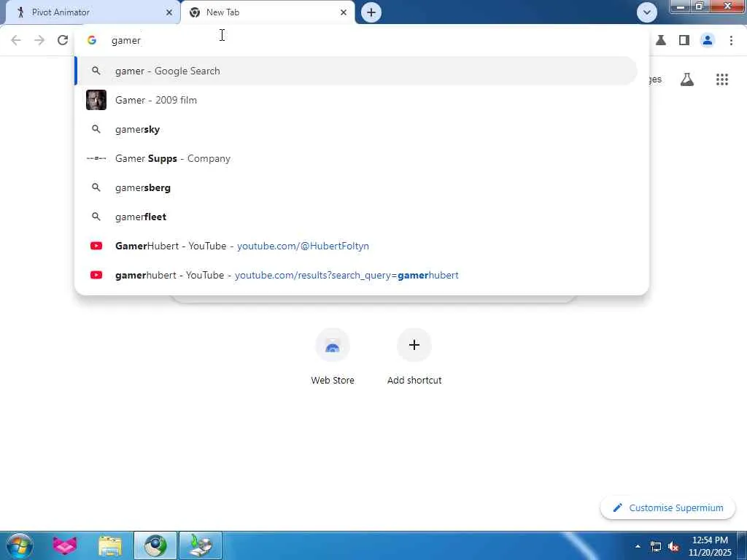Switch to the Pivot Animator tab
747x560 pixels.
click(x=93, y=12)
